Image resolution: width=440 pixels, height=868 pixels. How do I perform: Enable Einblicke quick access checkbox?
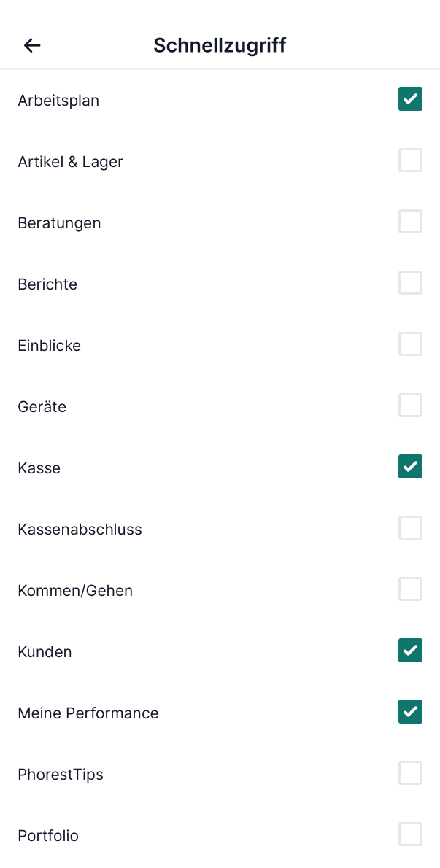click(410, 344)
